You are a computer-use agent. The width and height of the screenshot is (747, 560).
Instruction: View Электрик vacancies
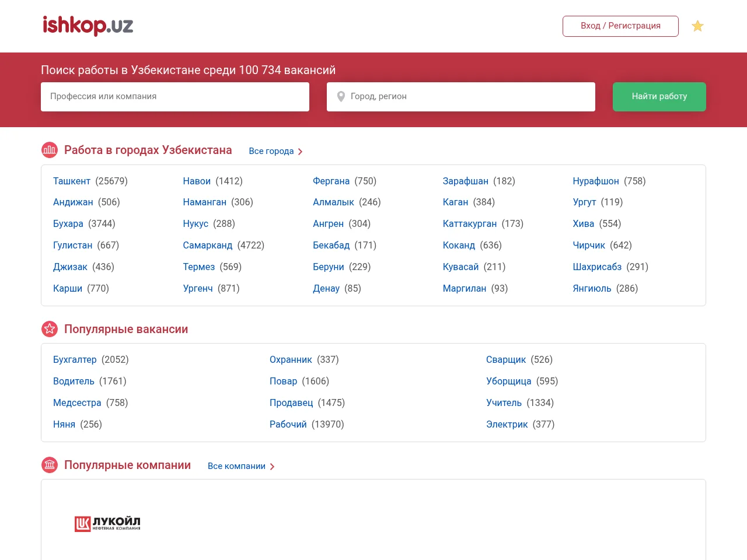(x=507, y=425)
